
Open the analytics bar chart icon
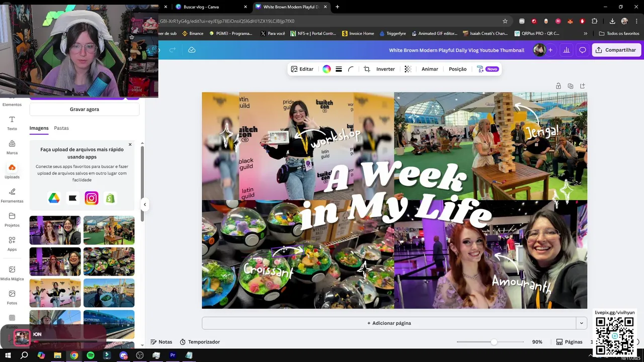pos(567,50)
